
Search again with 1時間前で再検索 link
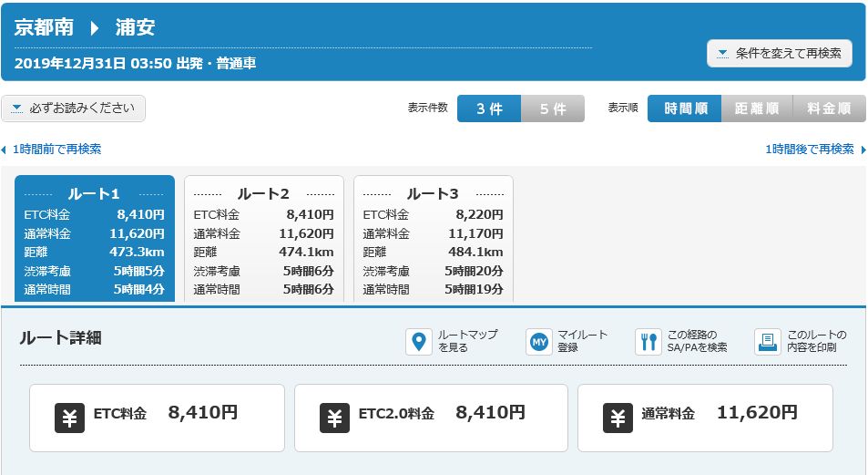coord(53,150)
